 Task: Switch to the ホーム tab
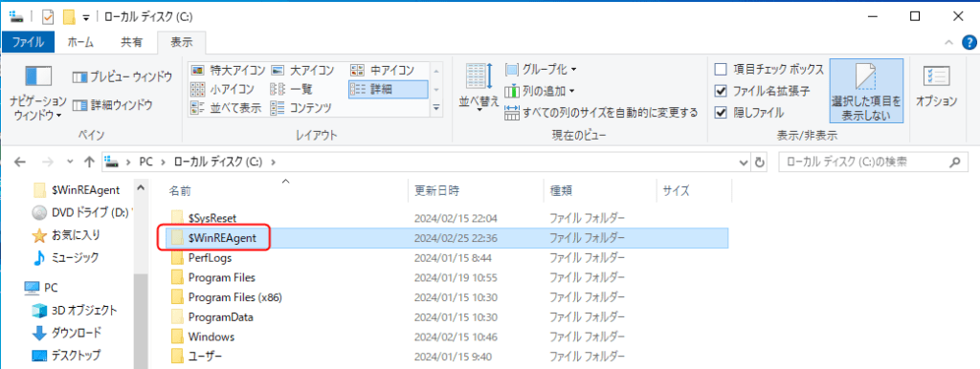click(80, 42)
